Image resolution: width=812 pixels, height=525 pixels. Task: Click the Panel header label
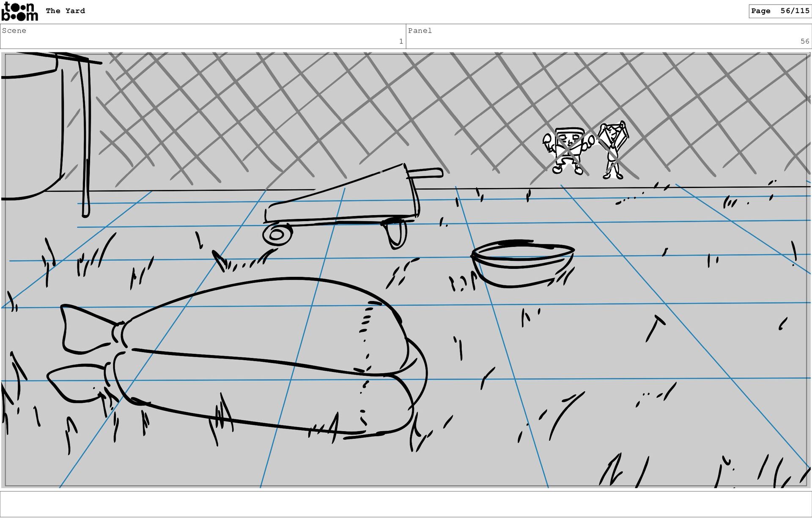420,30
